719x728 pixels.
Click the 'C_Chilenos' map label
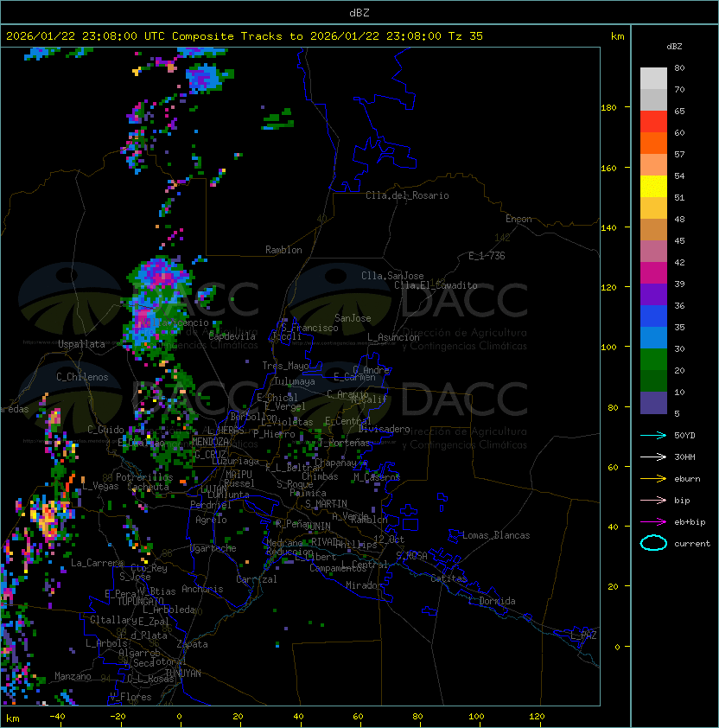(x=82, y=377)
